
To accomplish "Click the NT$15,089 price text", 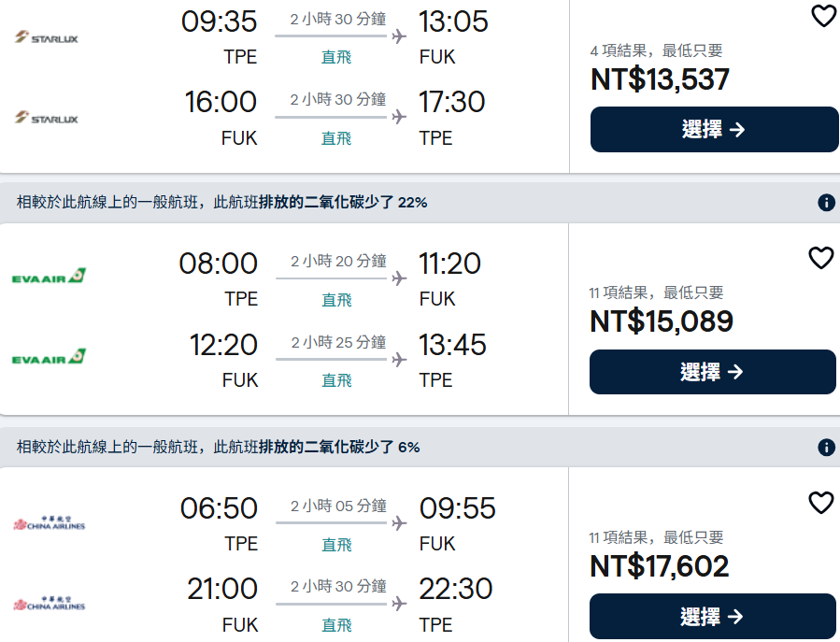I will [x=662, y=321].
